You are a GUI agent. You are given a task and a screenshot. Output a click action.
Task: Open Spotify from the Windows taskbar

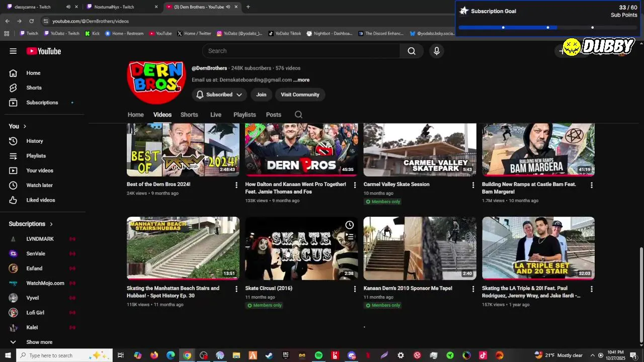click(318, 355)
